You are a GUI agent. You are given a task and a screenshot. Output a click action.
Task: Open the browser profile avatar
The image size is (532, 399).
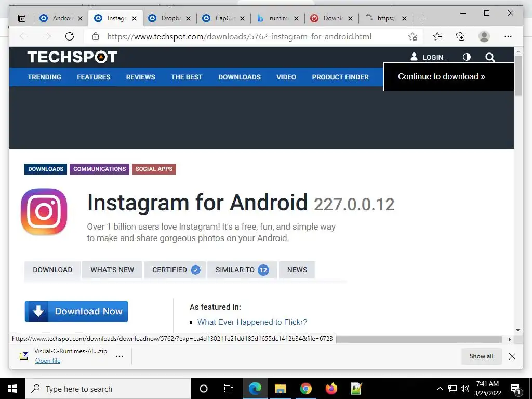(x=484, y=36)
